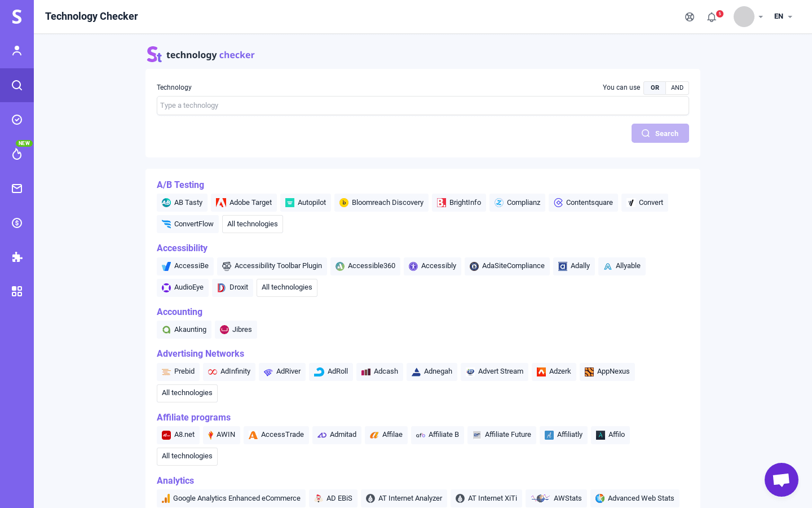The image size is (812, 508).
Task: Click the Search button
Action: (660, 133)
